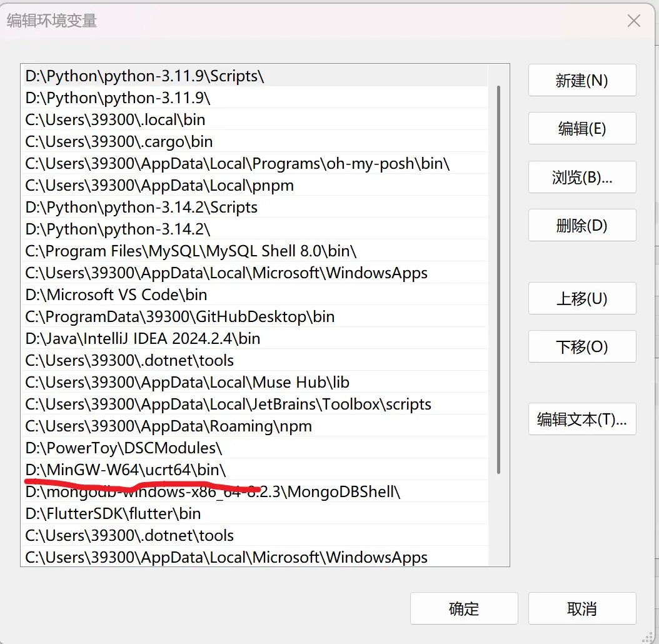The image size is (659, 644).
Task: Select the first .dotnet\tools entry
Action: (x=256, y=360)
